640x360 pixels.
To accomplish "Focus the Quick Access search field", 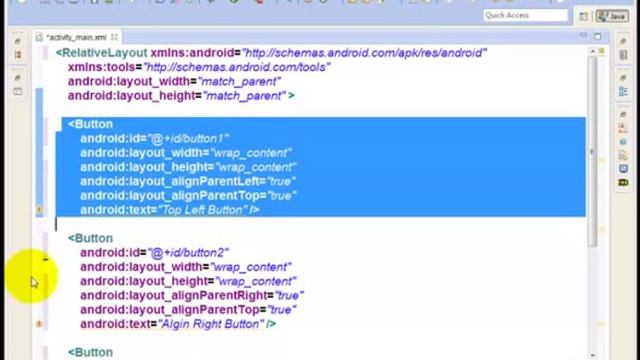I will (x=526, y=16).
